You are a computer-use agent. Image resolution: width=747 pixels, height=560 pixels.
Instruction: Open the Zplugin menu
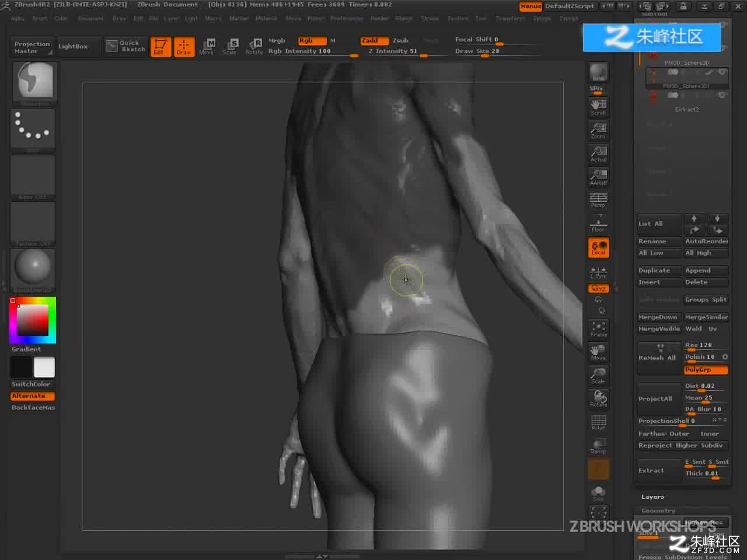542,19
